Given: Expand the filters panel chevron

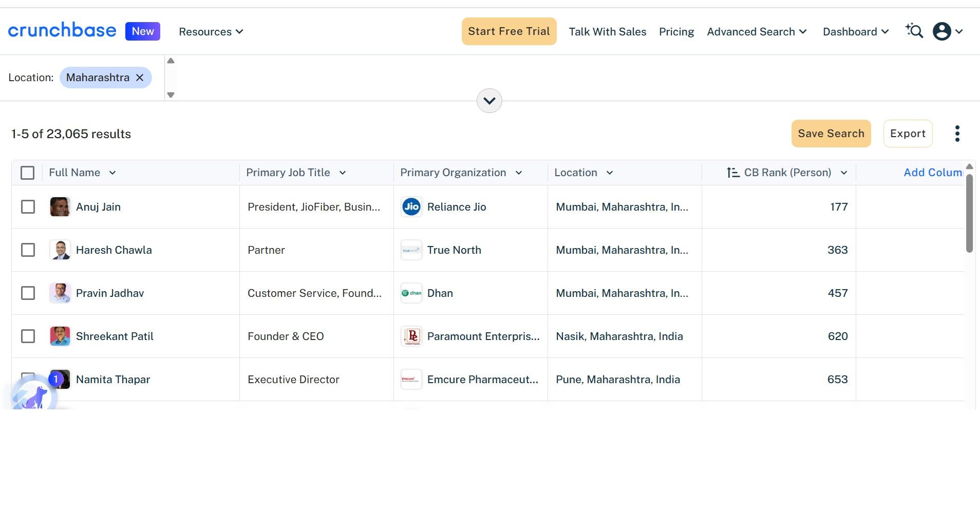Looking at the screenshot, I should [489, 101].
